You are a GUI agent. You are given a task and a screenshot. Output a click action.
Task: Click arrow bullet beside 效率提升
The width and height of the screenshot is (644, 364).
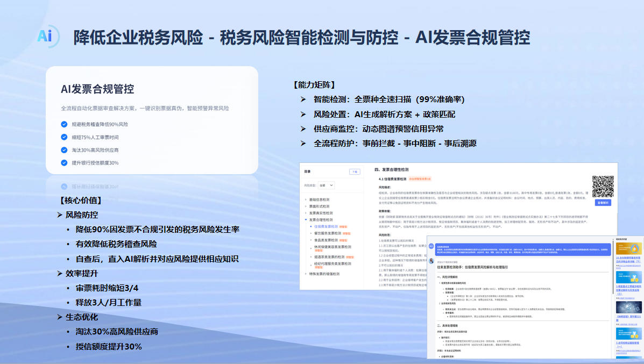[60, 273]
